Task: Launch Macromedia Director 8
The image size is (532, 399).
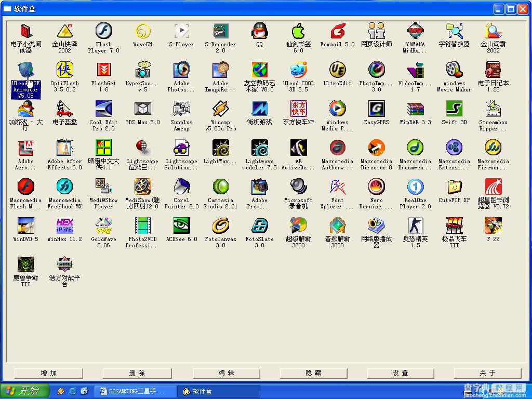Action: pos(376,148)
